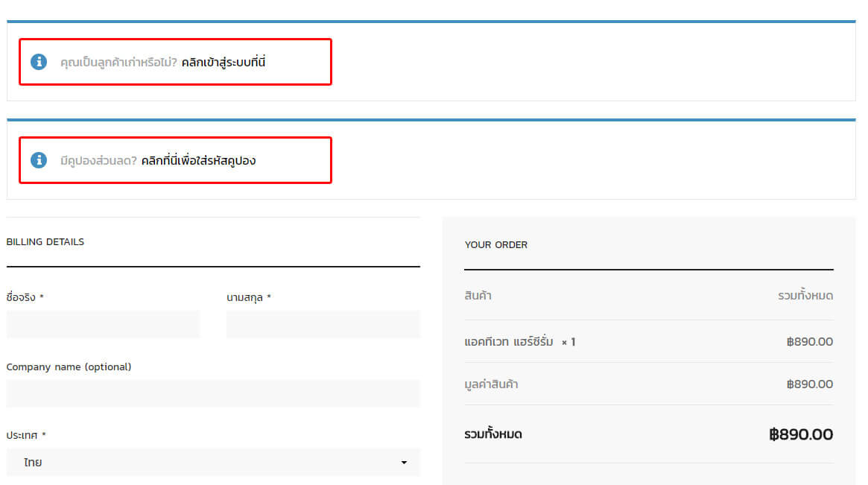Click the BILLING DETAILS heading
Screen dimensions: 868x485
click(x=45, y=242)
